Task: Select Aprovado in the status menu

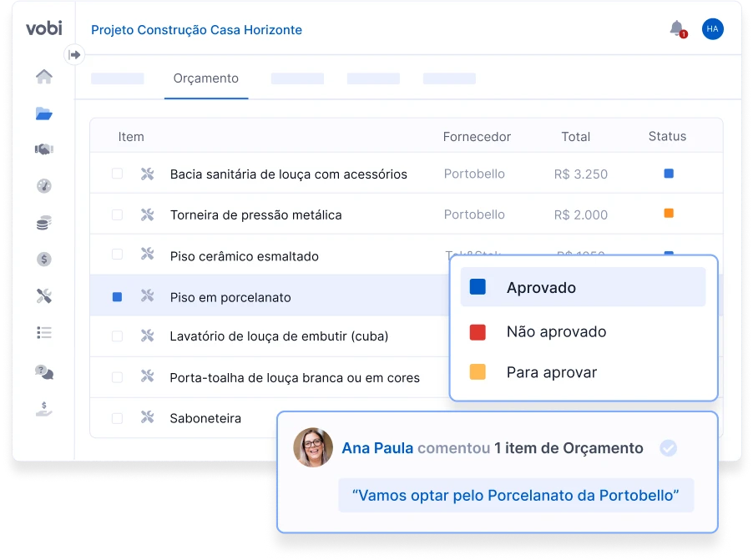Action: point(583,287)
